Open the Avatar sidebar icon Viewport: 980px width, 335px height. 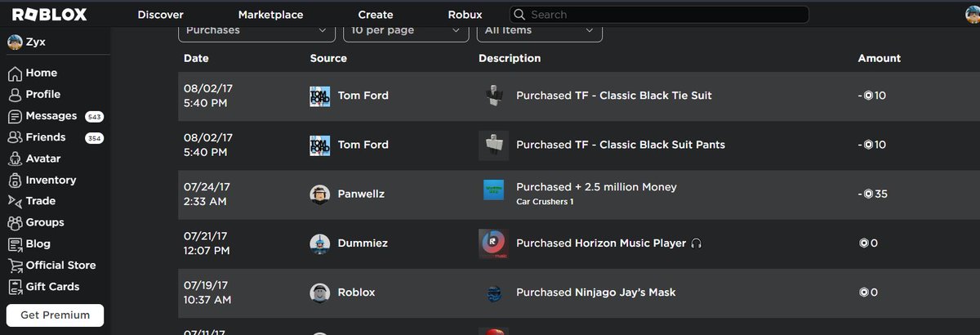pos(15,159)
